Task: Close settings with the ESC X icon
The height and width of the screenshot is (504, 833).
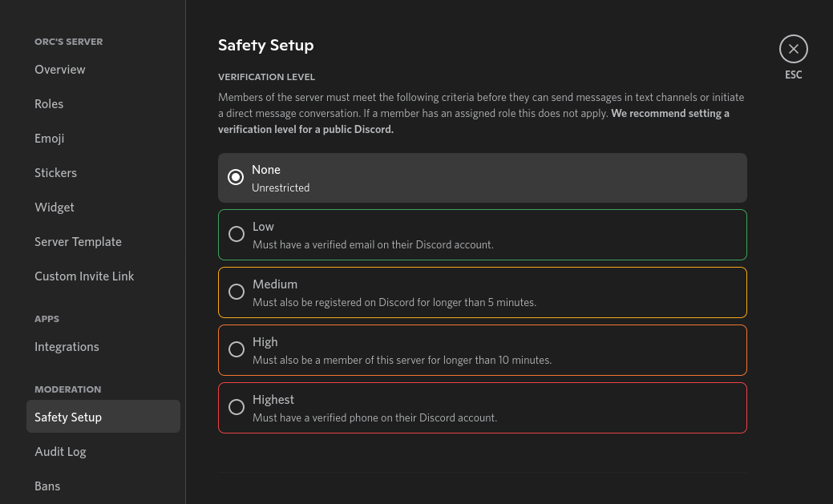Action: point(793,49)
